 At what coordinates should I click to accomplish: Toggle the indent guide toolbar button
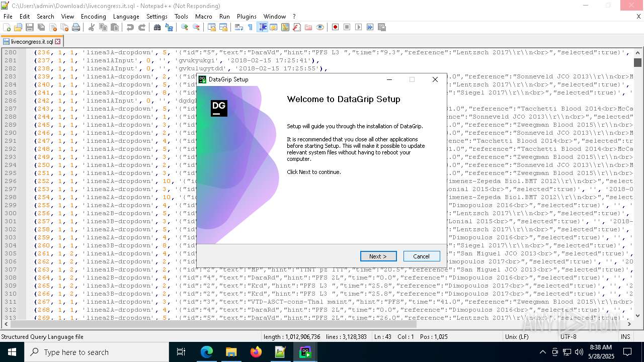coord(262,27)
